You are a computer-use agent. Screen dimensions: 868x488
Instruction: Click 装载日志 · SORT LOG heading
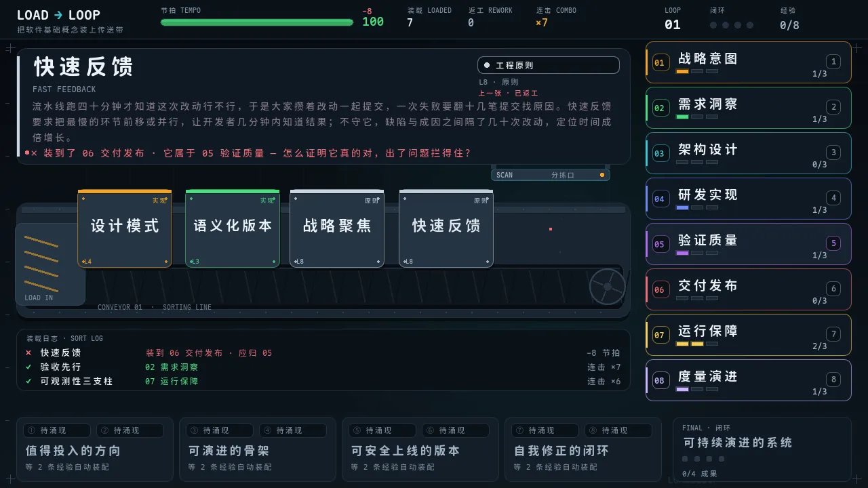(x=65, y=338)
